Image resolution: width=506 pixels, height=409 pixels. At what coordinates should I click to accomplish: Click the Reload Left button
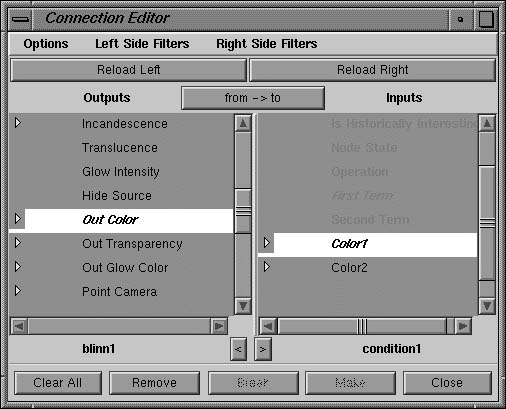128,70
